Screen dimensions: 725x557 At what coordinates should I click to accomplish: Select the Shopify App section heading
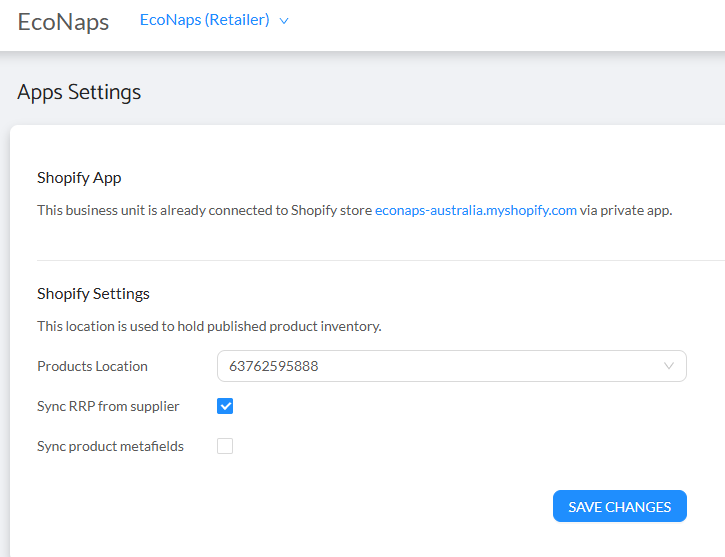coord(79,178)
